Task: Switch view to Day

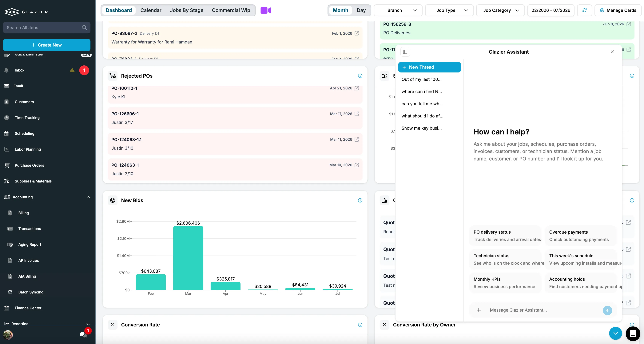Action: (x=361, y=10)
